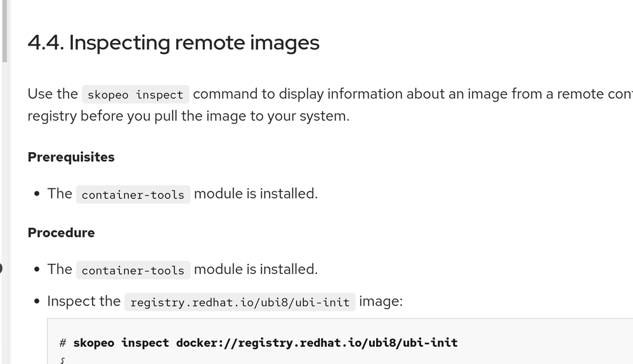Click the "#" prompt symbol in code block
The height and width of the screenshot is (364, 633).
[x=63, y=342]
